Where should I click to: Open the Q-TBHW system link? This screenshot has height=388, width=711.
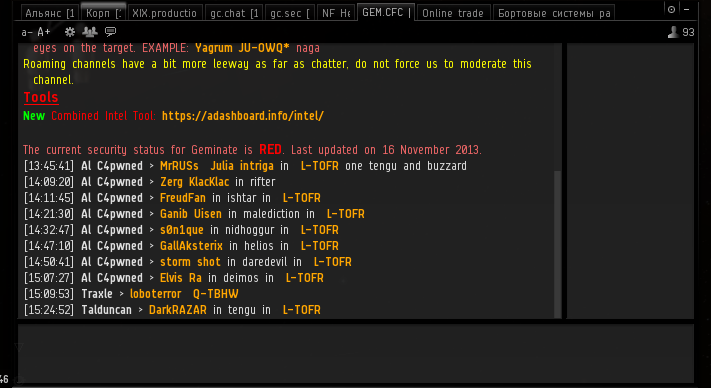click(216, 294)
